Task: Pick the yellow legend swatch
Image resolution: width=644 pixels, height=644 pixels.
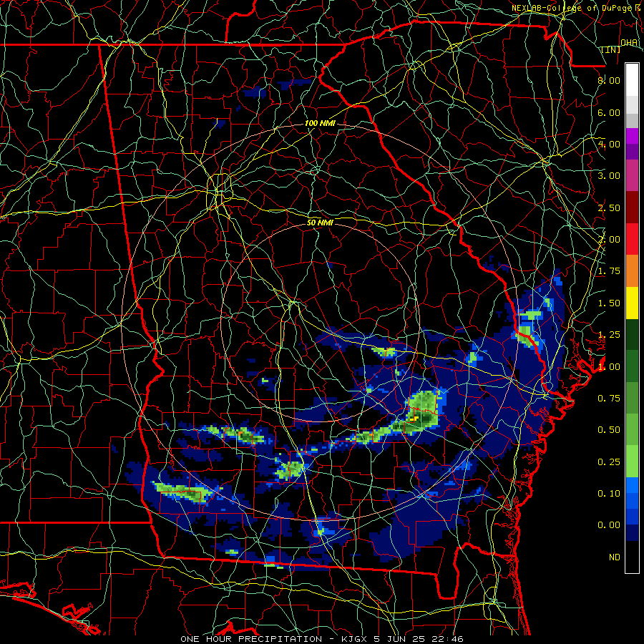Action: click(x=632, y=303)
